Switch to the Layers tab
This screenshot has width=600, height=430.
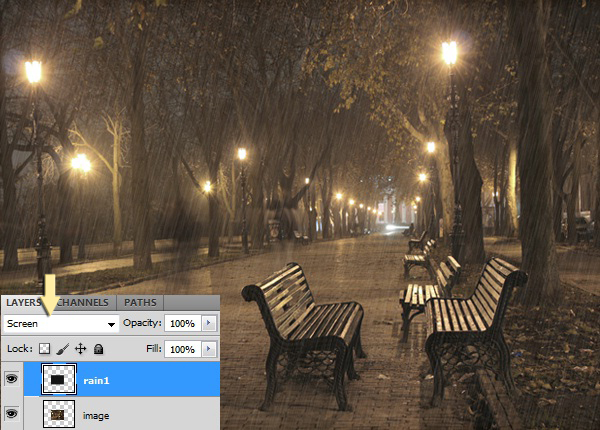coord(24,303)
